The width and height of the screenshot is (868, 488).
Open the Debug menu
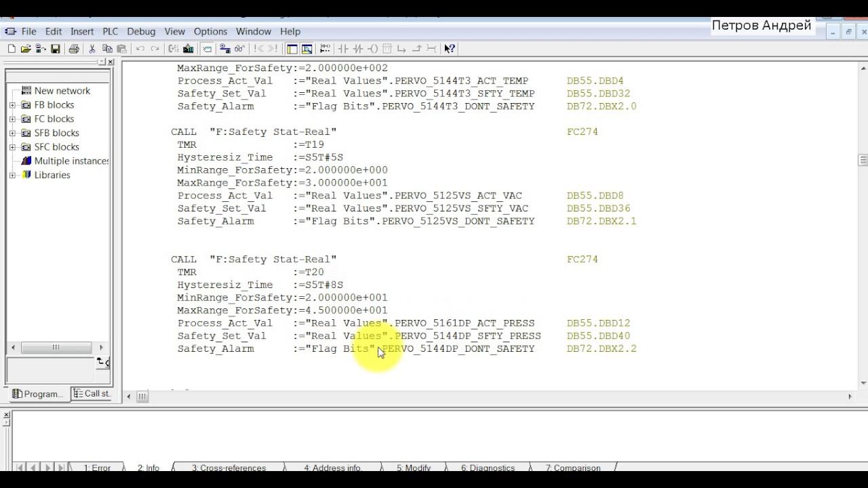pos(141,31)
